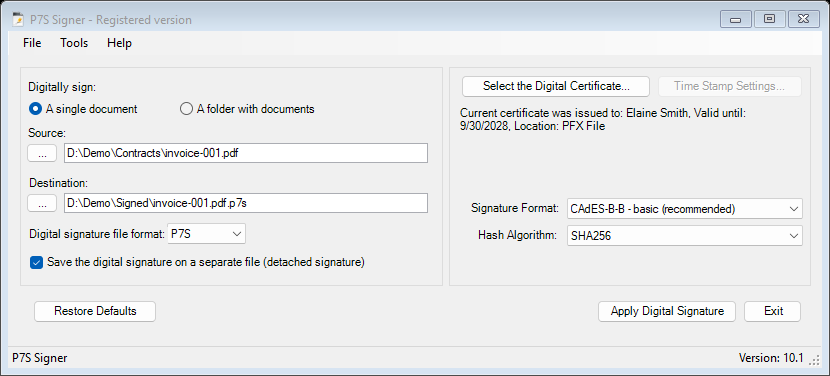Click Select the Digital Certificate button
The image size is (830, 376).
point(556,86)
